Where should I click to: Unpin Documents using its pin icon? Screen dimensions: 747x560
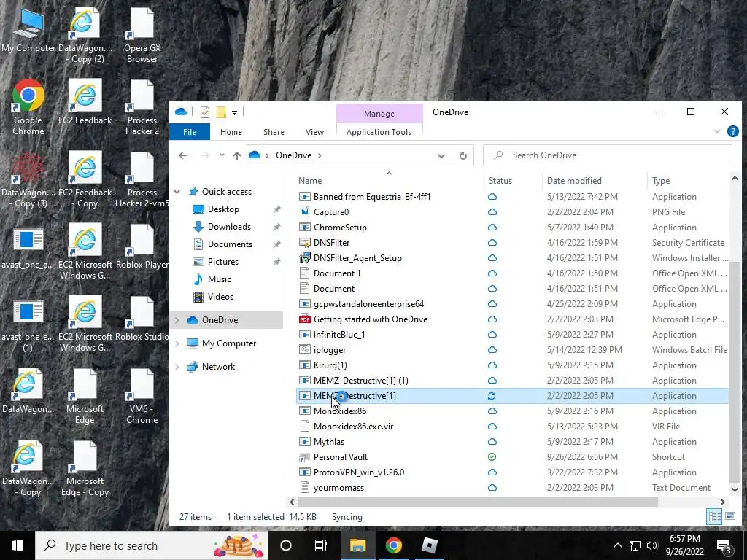click(x=276, y=244)
